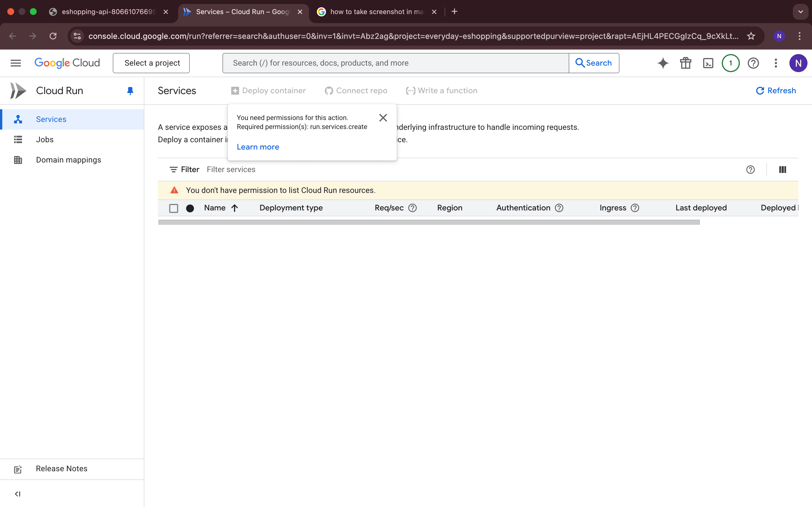812x507 pixels.
Task: Open the main navigation hamburger menu
Action: point(16,63)
